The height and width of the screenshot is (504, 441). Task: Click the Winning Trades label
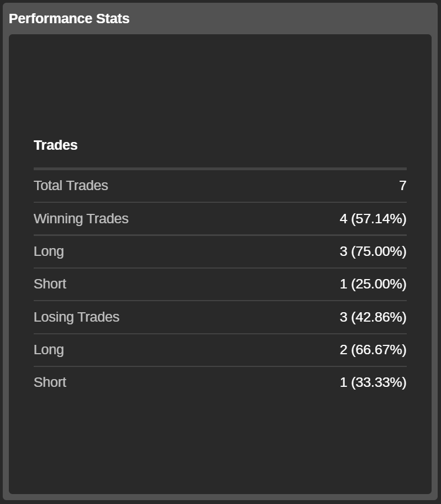click(x=81, y=219)
